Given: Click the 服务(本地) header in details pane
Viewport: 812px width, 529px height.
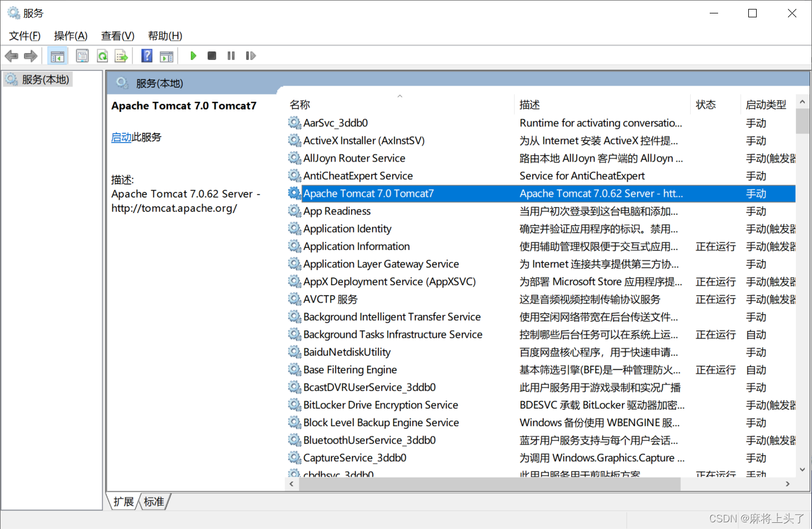Looking at the screenshot, I should (160, 83).
